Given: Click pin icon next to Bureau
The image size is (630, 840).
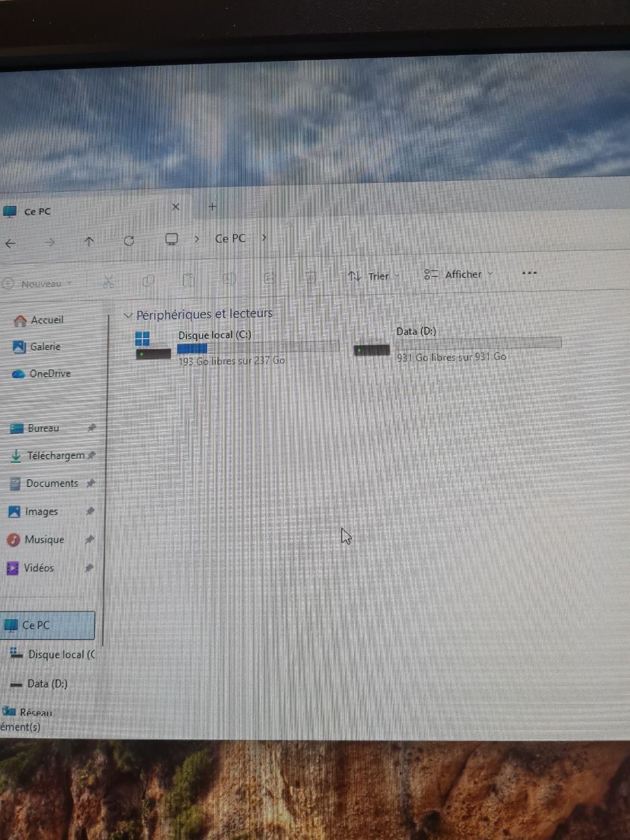Looking at the screenshot, I should tap(91, 427).
